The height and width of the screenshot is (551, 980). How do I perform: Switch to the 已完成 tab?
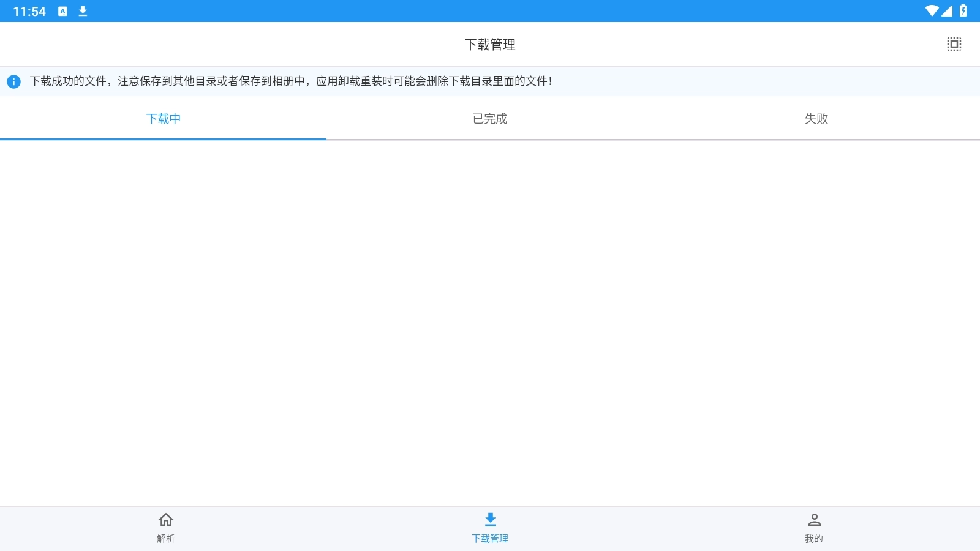489,119
